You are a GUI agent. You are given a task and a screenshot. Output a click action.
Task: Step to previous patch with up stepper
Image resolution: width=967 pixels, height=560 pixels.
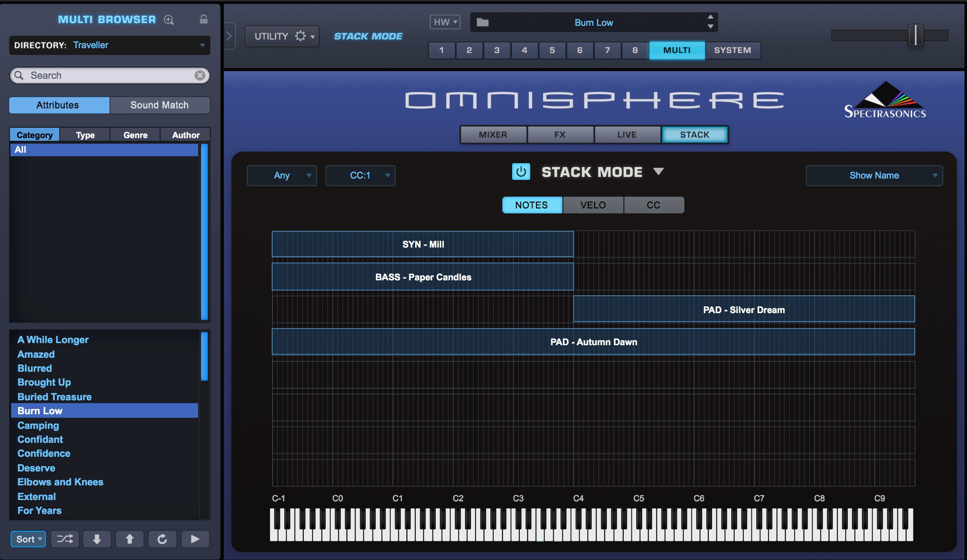tap(710, 17)
